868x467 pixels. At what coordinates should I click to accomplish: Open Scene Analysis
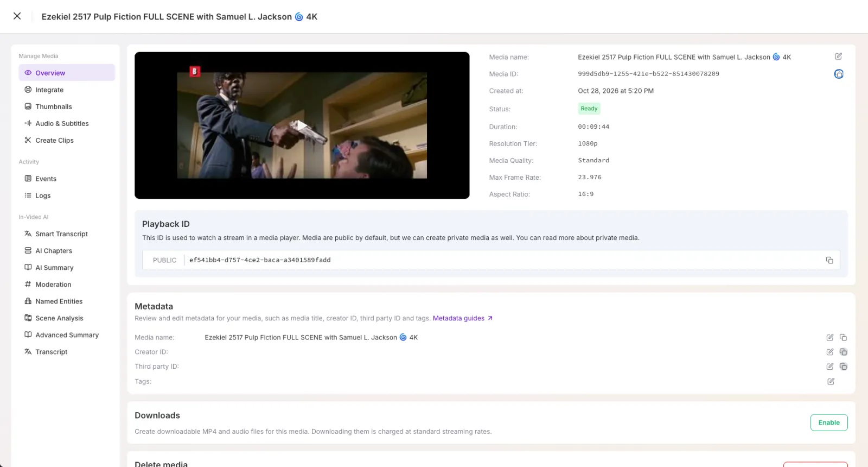[x=67, y=318]
